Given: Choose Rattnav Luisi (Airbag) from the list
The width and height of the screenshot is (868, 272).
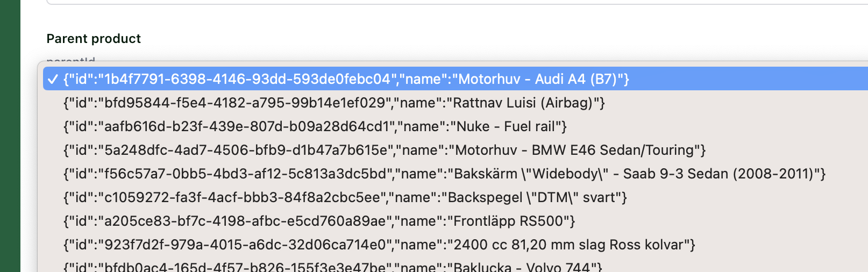Looking at the screenshot, I should 333,103.
